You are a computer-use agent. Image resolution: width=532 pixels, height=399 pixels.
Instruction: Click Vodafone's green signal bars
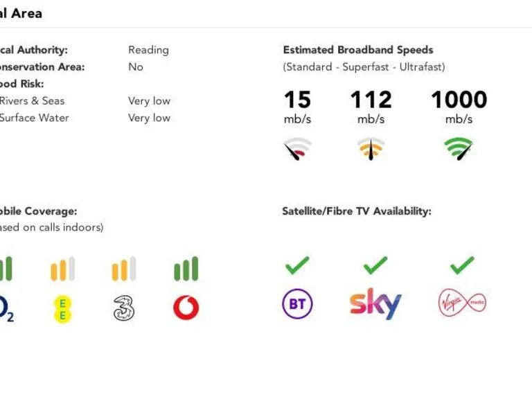pos(186,269)
